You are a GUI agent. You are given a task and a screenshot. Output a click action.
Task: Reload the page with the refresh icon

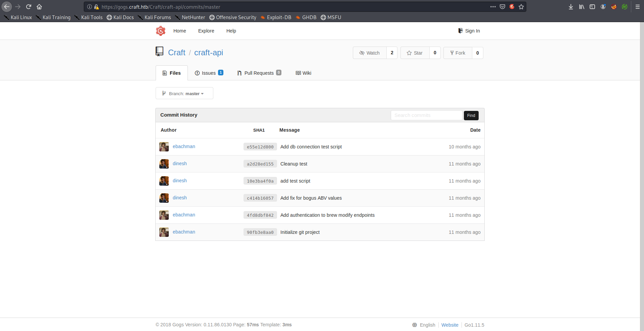click(x=29, y=7)
